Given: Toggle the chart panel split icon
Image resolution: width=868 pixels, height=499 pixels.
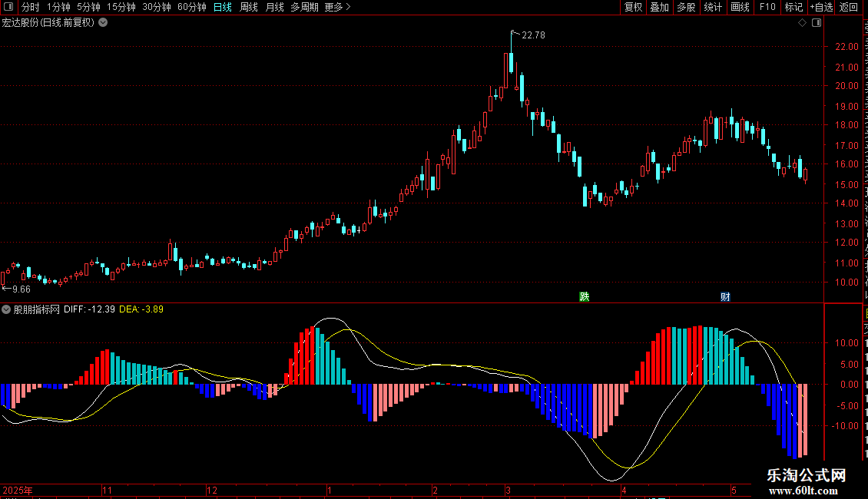Looking at the screenshot, I should point(817,23).
